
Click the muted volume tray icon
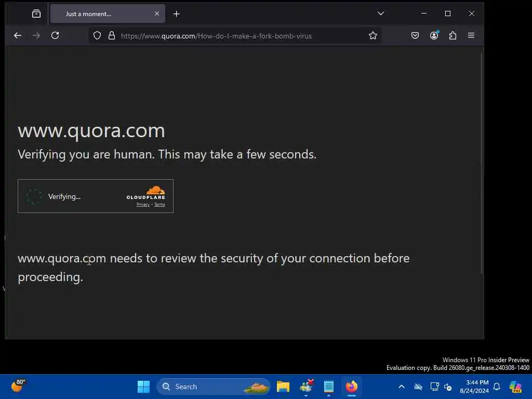pyautogui.click(x=448, y=387)
